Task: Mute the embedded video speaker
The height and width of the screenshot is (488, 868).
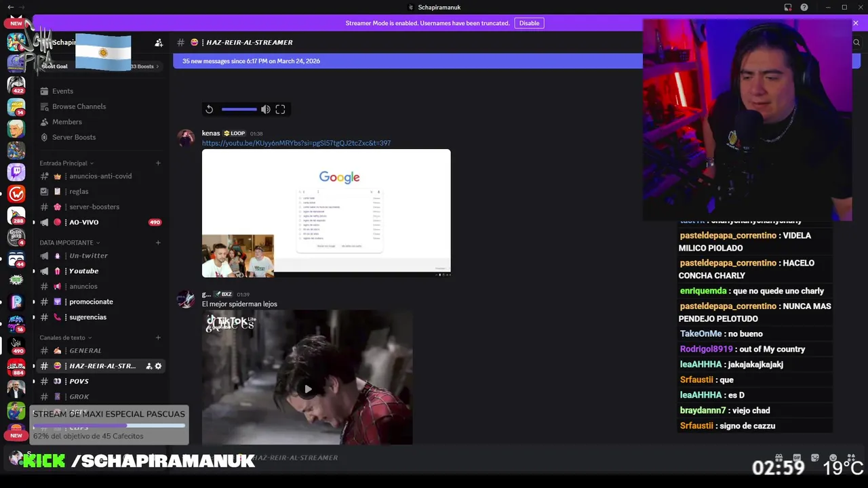Action: click(266, 109)
